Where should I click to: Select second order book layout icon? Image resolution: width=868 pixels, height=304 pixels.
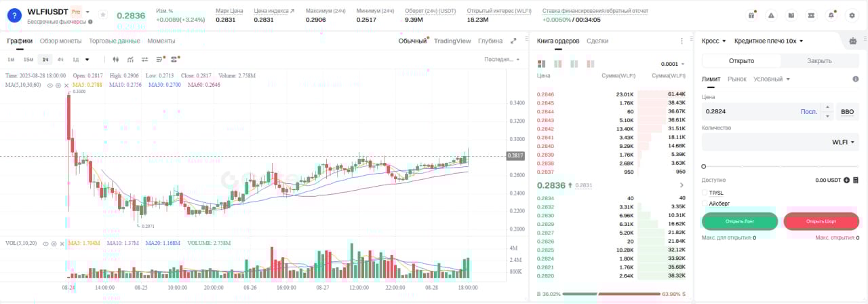[558, 64]
